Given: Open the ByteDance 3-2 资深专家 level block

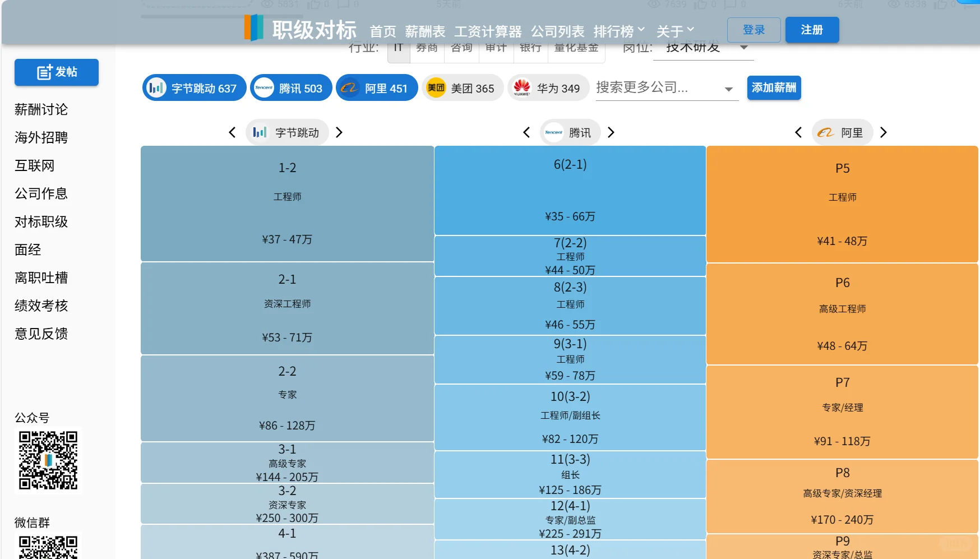Looking at the screenshot, I should 287,503.
